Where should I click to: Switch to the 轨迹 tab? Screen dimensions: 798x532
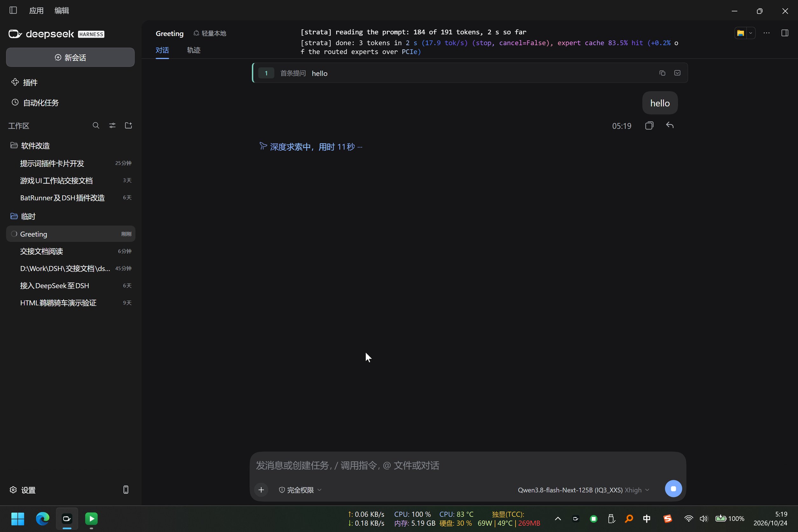point(194,50)
